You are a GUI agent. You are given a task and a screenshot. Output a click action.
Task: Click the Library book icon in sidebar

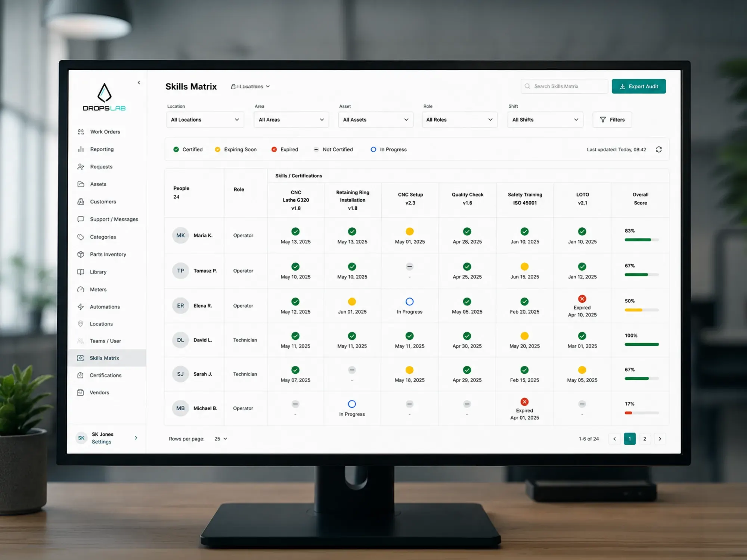click(x=81, y=272)
